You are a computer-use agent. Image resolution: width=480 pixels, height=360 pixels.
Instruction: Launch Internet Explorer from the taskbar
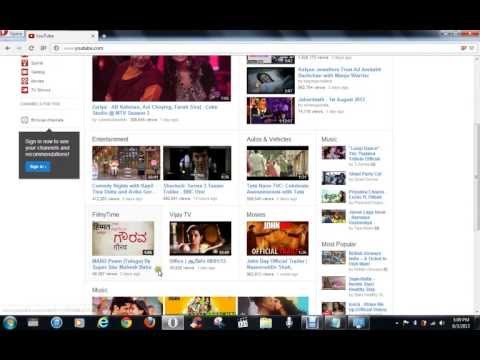[103, 323]
